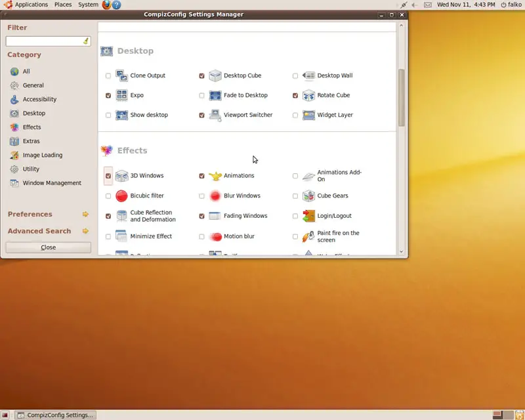
Task: Select the CompizConfig Settings taskbar button
Action: (56, 415)
